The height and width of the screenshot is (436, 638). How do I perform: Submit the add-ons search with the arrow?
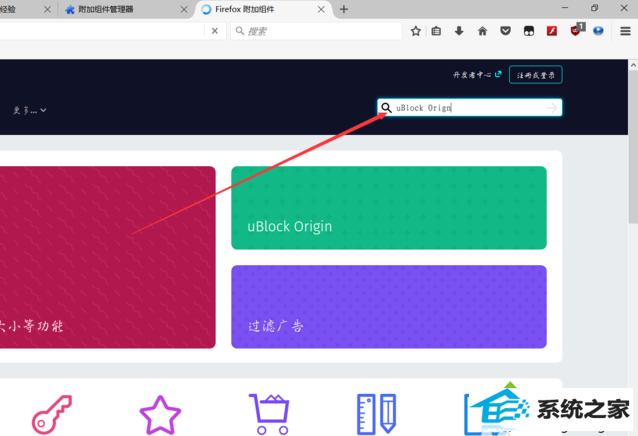[x=552, y=108]
